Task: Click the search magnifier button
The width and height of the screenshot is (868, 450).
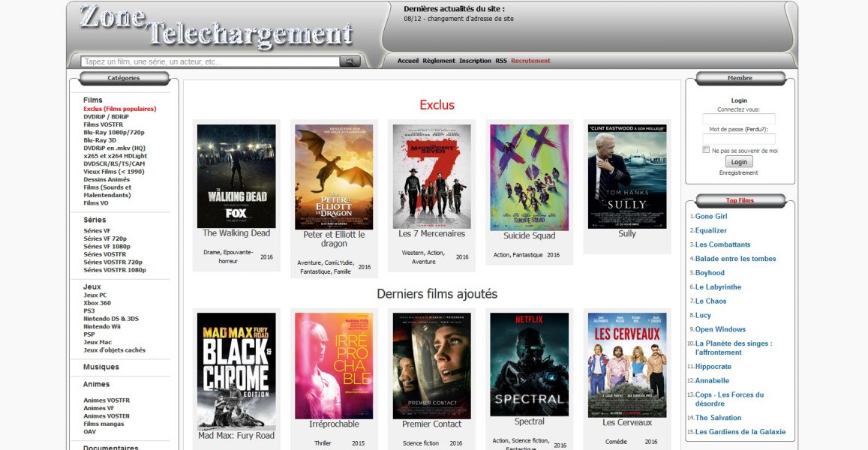Action: click(350, 61)
